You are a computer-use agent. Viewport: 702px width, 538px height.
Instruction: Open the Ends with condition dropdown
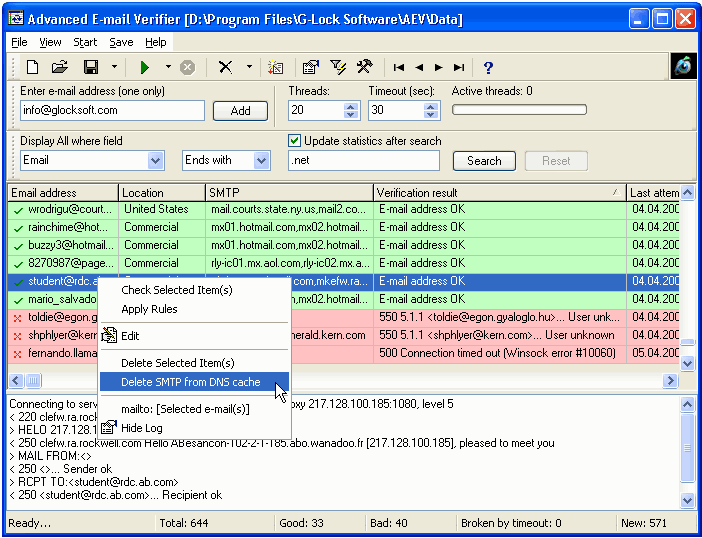click(261, 161)
